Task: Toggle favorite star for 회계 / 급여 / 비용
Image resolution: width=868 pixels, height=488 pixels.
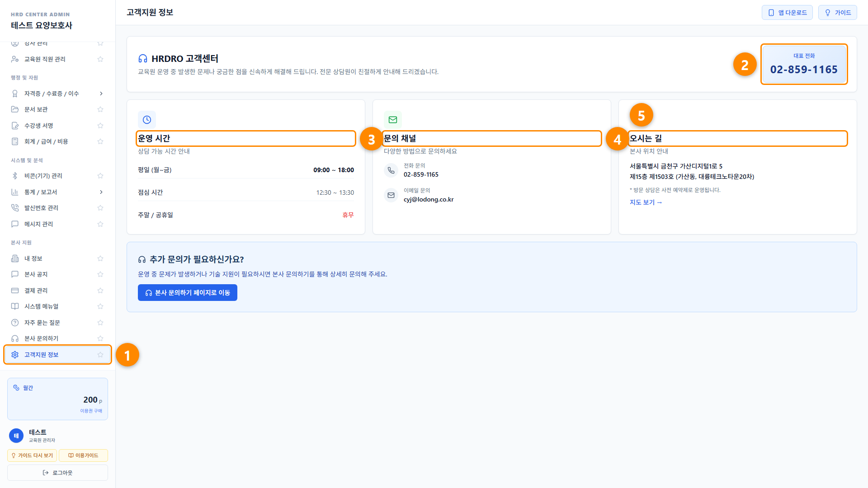Action: coord(100,141)
